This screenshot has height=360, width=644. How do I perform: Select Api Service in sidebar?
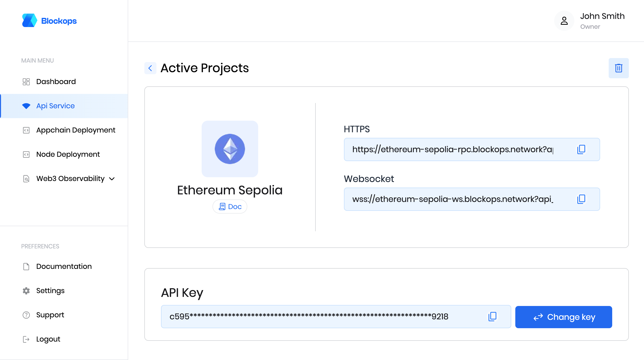point(56,106)
